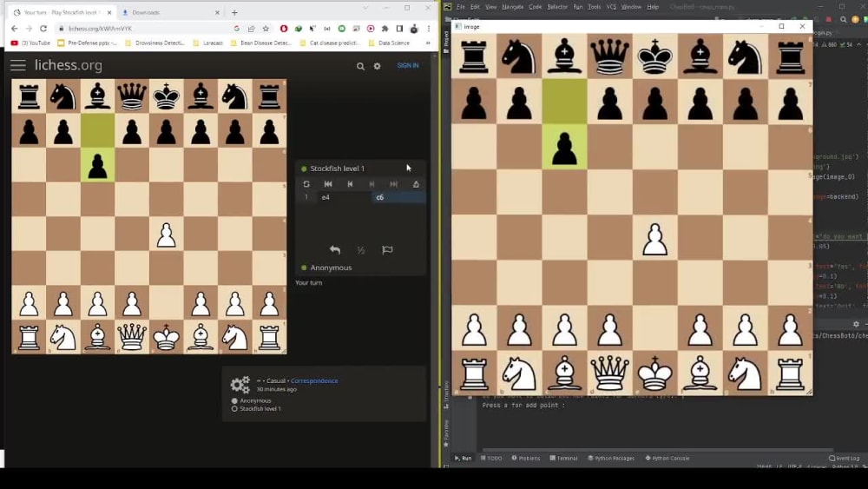
Task: Open the Event Log in PyCharm
Action: pyautogui.click(x=845, y=458)
